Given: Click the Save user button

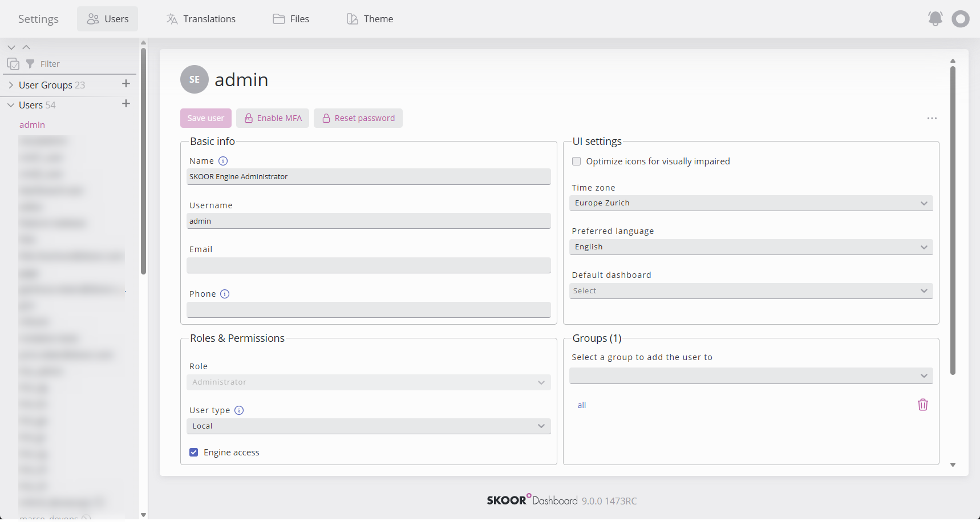Looking at the screenshot, I should pyautogui.click(x=206, y=118).
